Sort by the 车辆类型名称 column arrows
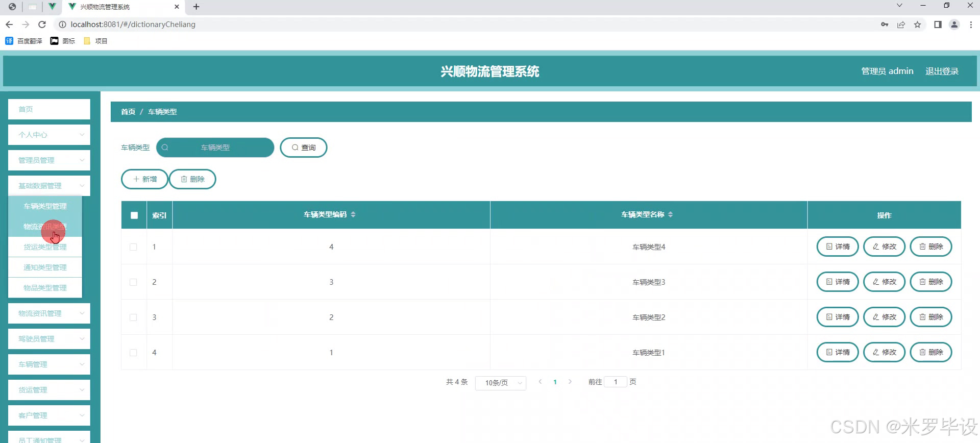 (671, 215)
